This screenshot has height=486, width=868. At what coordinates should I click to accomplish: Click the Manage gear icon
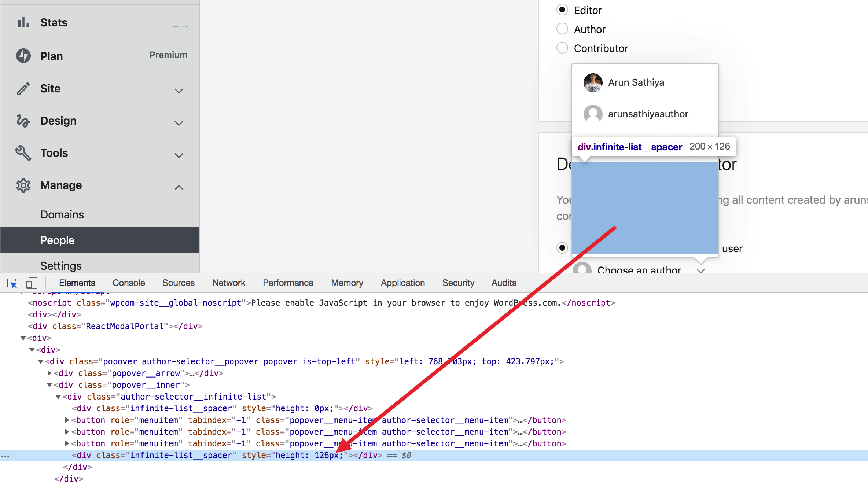coord(23,185)
